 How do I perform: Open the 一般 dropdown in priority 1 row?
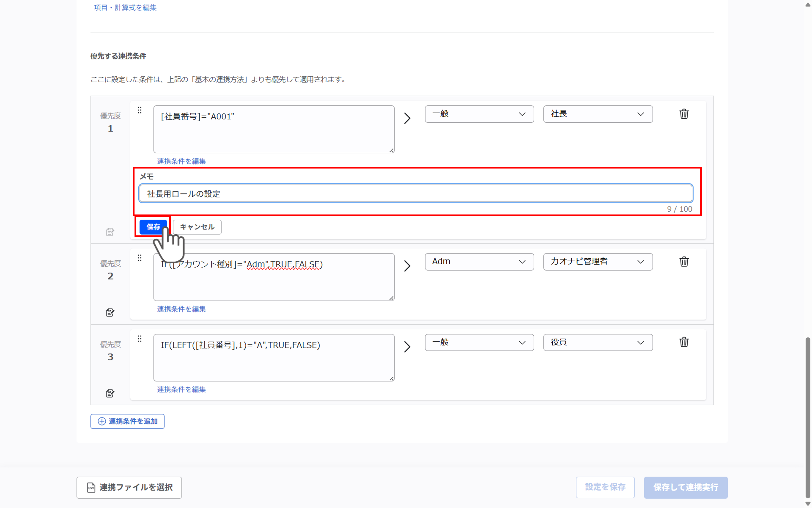479,114
